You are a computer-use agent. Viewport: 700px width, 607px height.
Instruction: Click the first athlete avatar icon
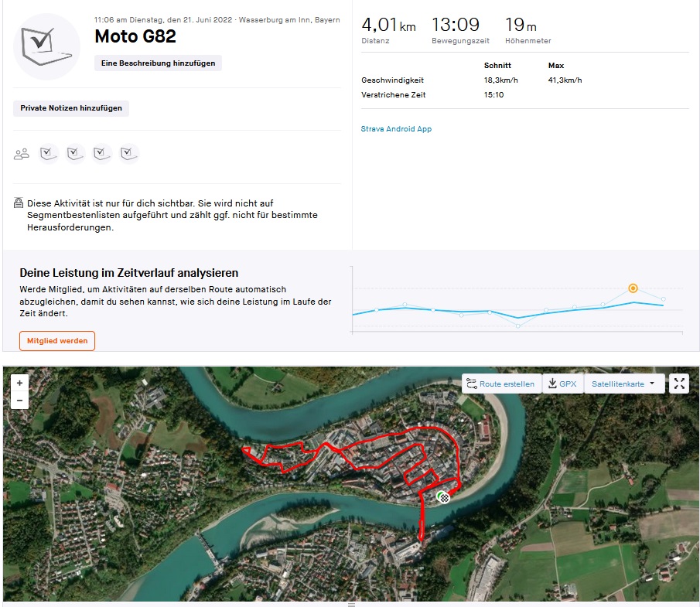tap(49, 154)
